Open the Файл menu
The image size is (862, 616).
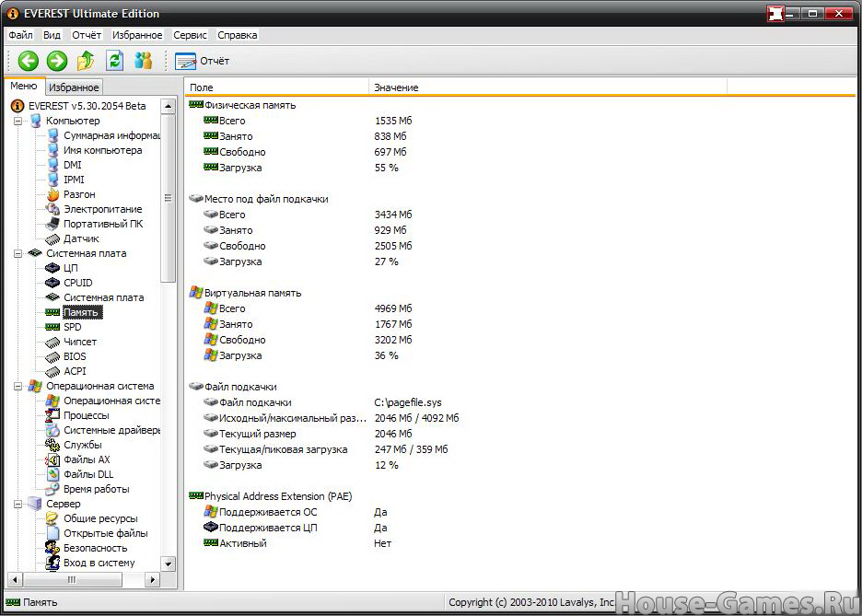[x=20, y=35]
